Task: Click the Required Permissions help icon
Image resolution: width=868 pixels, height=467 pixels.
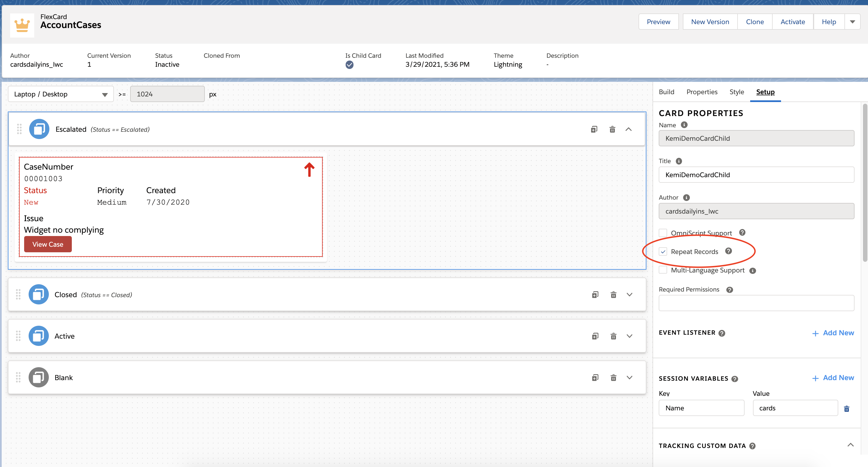Action: click(x=729, y=290)
